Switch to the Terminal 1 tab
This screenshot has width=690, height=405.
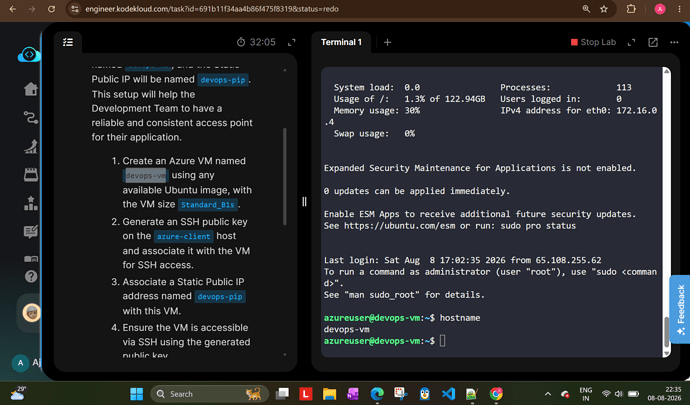[341, 42]
